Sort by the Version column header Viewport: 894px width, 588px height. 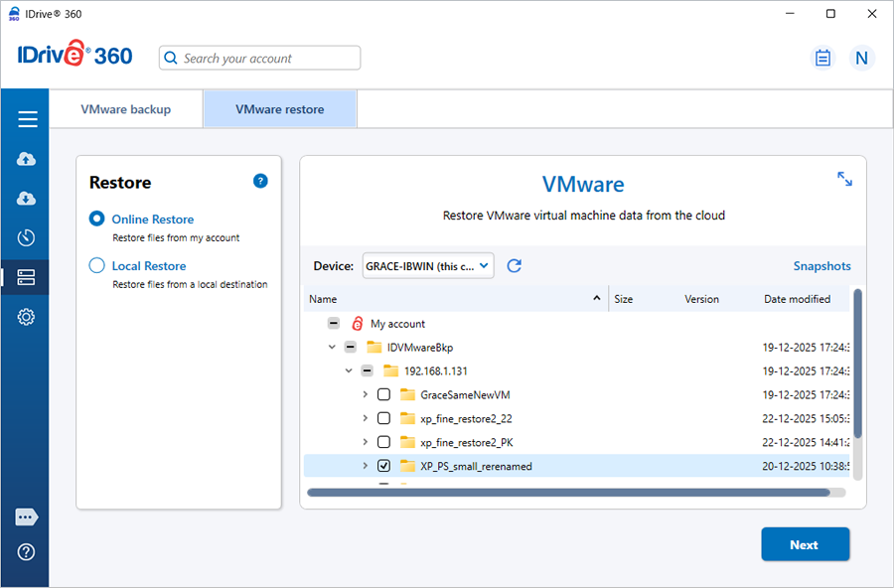pyautogui.click(x=702, y=299)
